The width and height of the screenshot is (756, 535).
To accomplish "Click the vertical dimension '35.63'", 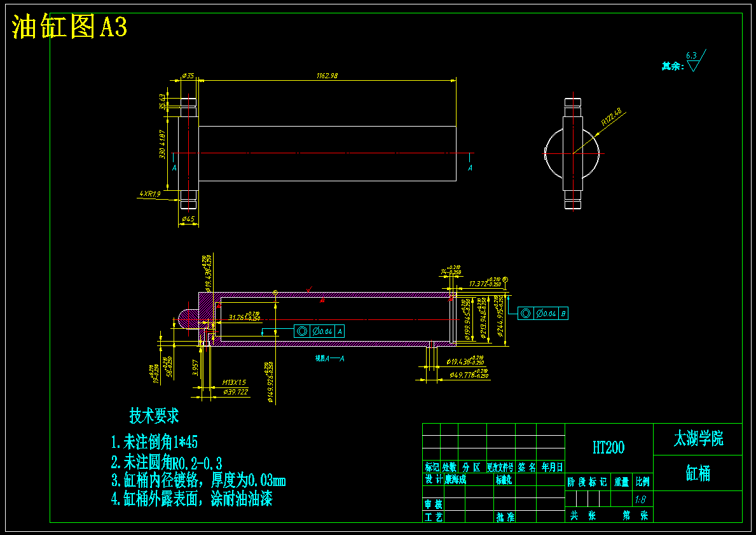I will coord(163,101).
